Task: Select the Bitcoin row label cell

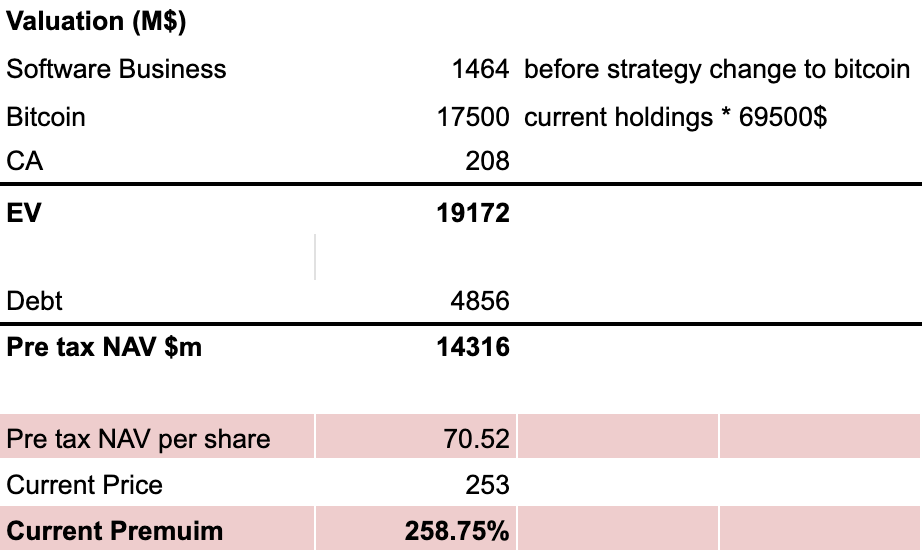Action: click(46, 117)
